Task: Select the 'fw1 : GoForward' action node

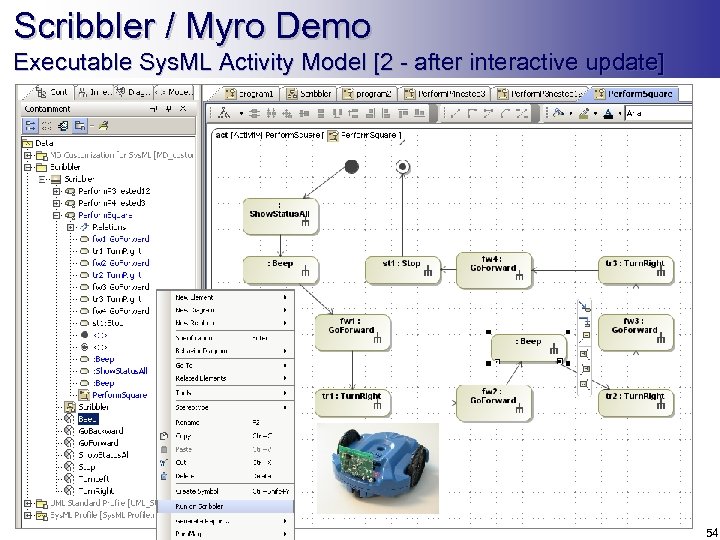Action: pyautogui.click(x=353, y=332)
